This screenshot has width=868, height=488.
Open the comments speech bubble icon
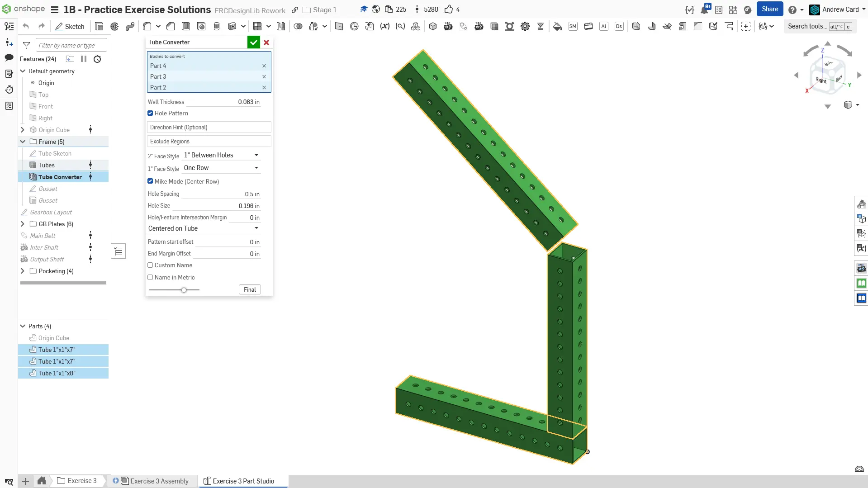[9, 57]
